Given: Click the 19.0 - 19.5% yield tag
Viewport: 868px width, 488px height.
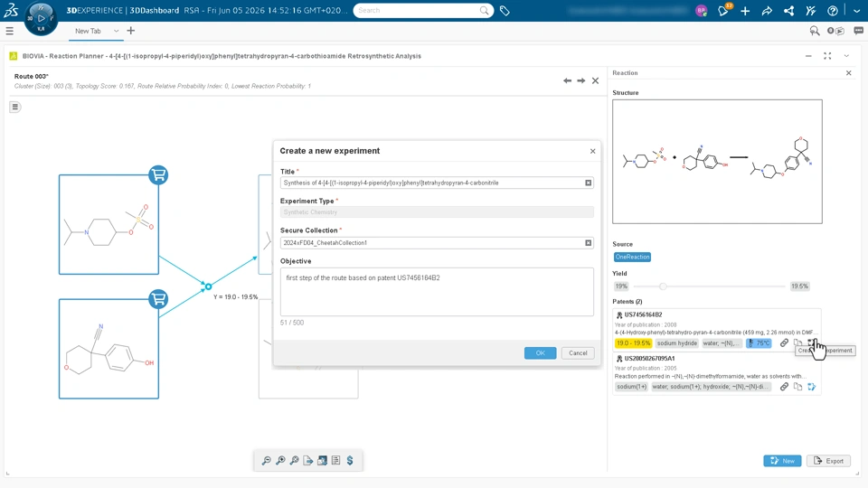Looking at the screenshot, I should [633, 343].
